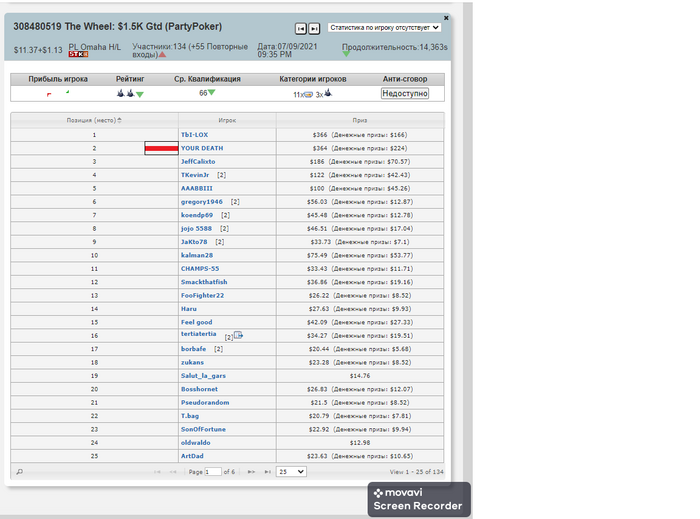700x519 pixels.
Task: Open player TbI-LOX profile
Action: click(194, 135)
